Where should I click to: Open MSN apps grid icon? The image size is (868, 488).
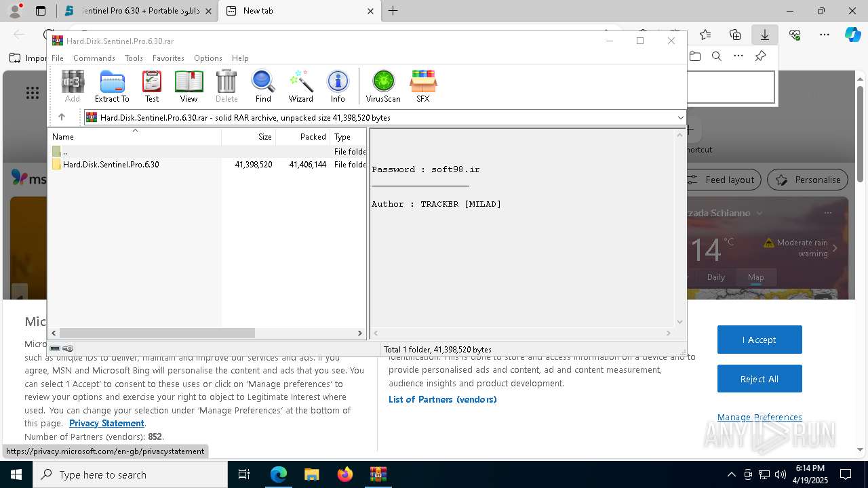click(x=33, y=93)
